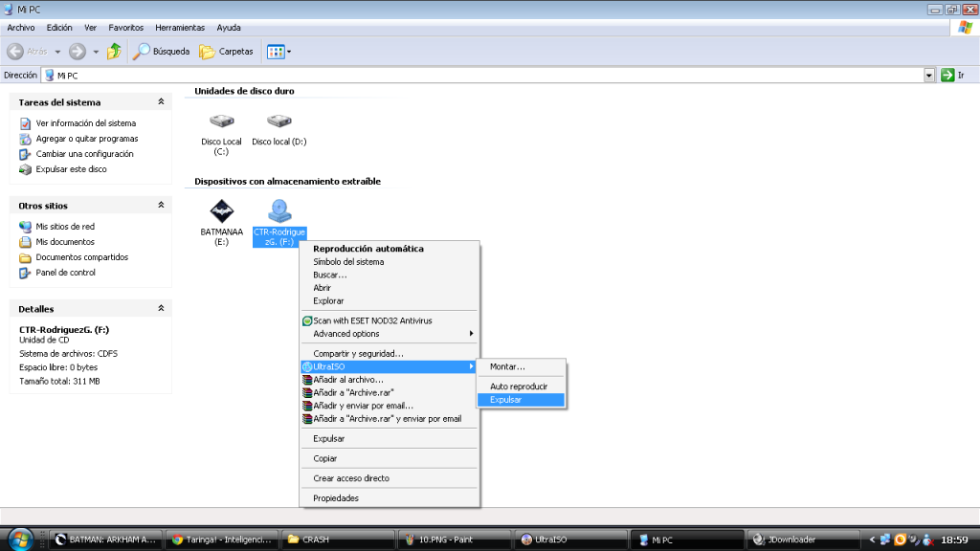The image size is (980, 551).
Task: Collapse the Otros sitios panel
Action: pos(161,205)
